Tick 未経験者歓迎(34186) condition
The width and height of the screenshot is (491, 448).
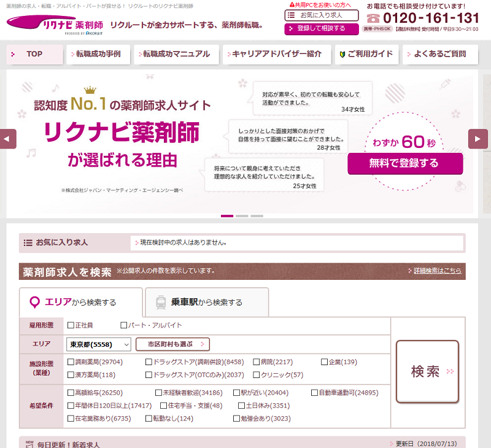158,393
